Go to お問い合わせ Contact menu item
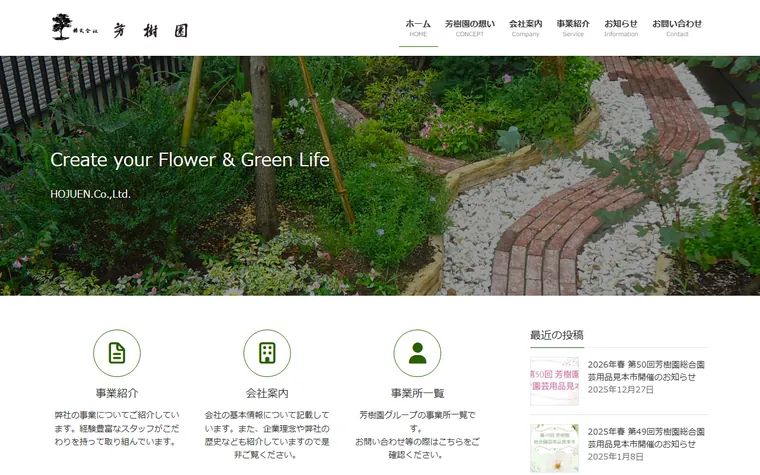760x475 pixels. tap(677, 28)
